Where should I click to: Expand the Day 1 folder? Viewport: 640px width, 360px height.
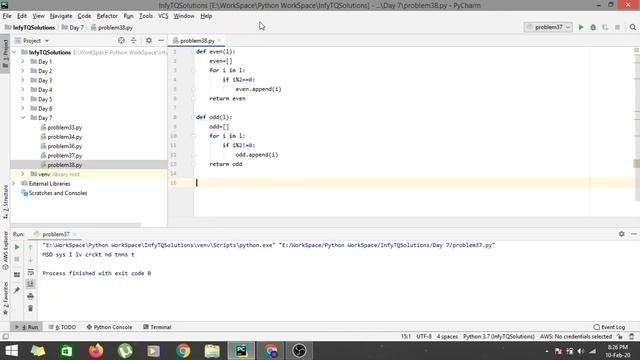point(23,62)
